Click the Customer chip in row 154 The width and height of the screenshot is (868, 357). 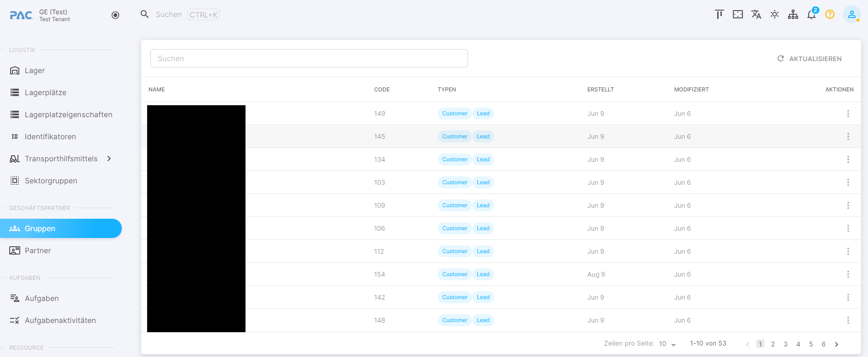(455, 274)
